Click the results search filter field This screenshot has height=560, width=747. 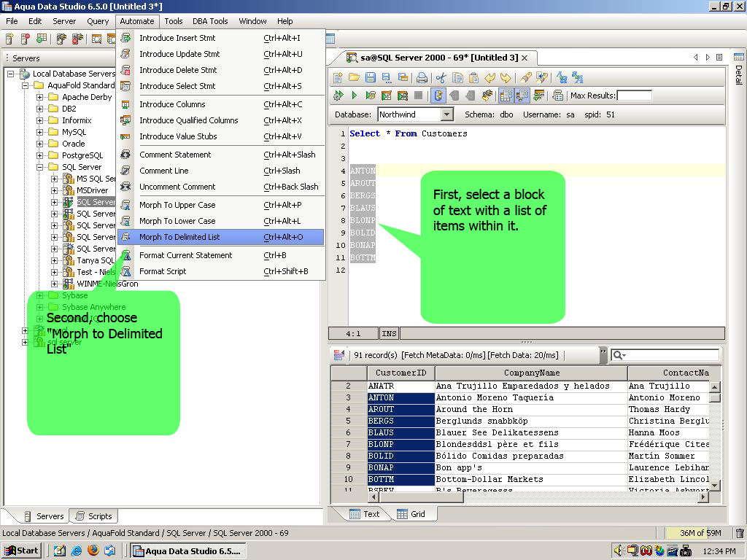(665, 355)
